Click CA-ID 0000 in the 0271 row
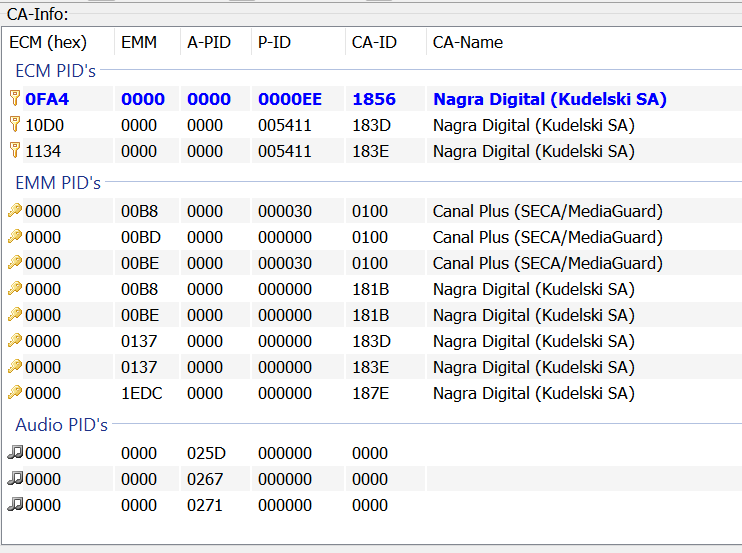 click(x=370, y=505)
